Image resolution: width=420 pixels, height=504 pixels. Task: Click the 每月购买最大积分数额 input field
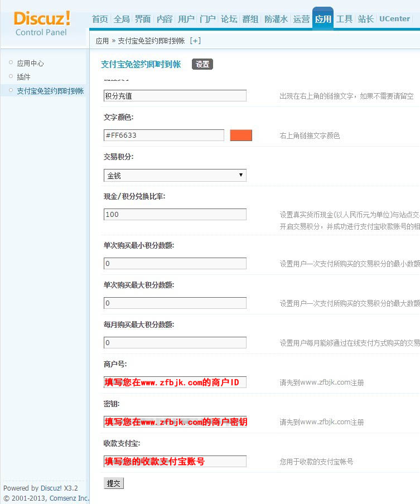point(175,343)
